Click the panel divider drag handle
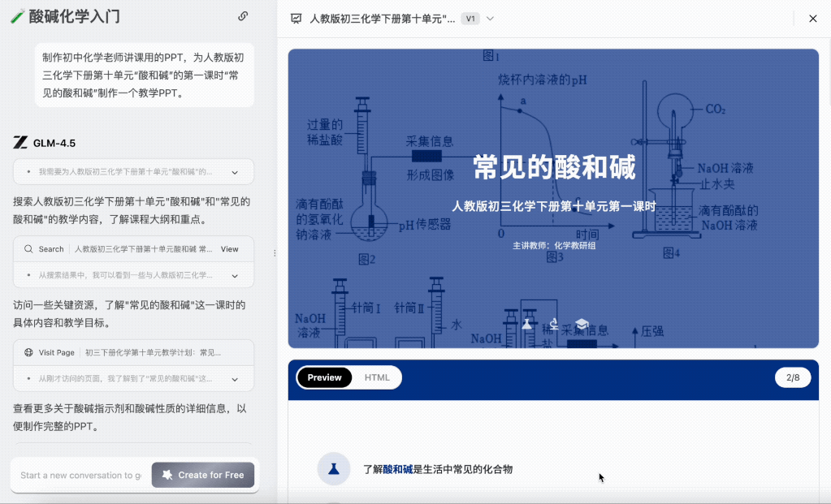Screen dimensions: 831x504 (x=275, y=253)
